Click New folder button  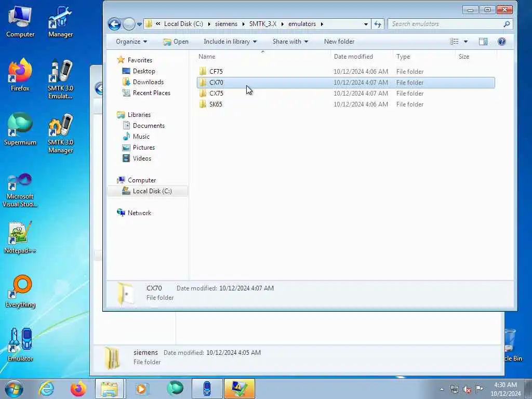339,42
